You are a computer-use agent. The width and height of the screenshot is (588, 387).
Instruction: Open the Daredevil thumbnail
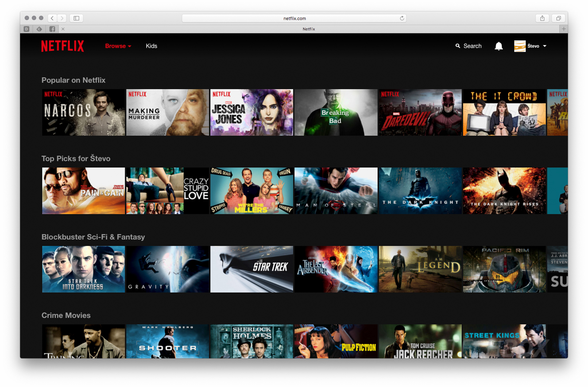tap(420, 112)
